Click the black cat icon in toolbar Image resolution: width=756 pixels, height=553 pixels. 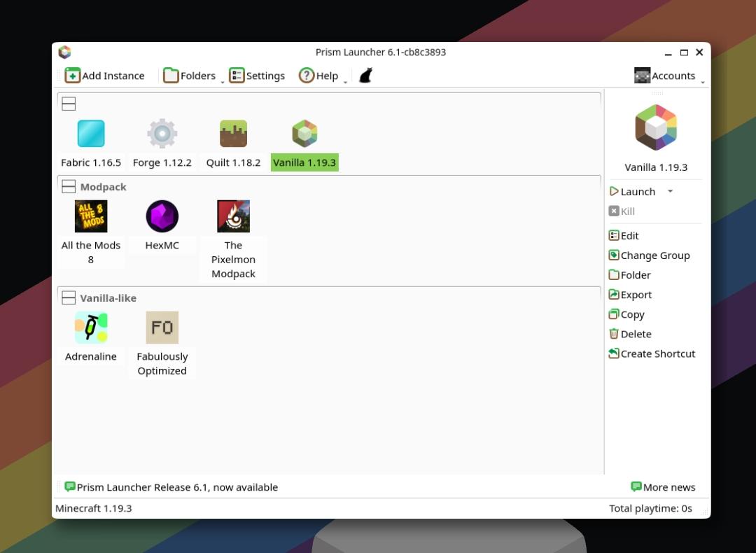pyautogui.click(x=366, y=76)
